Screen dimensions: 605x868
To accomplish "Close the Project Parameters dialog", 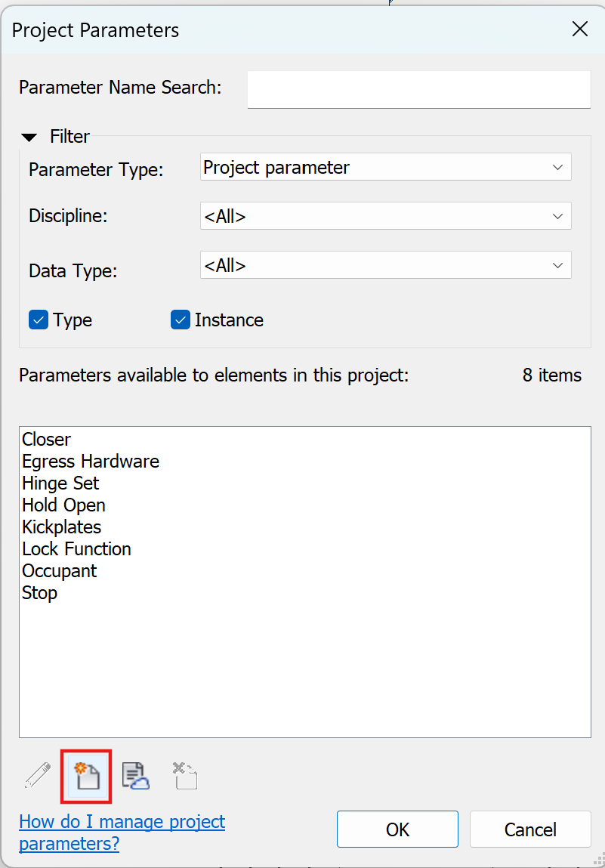I will [579, 29].
